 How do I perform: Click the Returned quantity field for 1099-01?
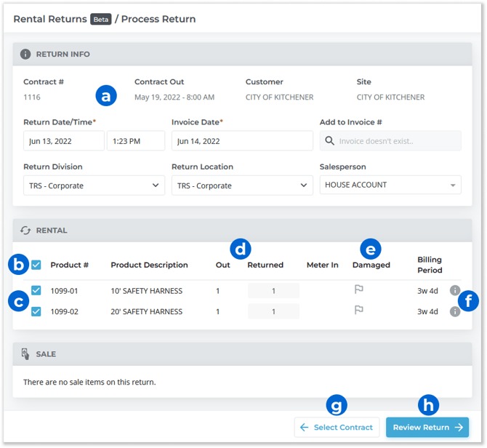coord(273,291)
